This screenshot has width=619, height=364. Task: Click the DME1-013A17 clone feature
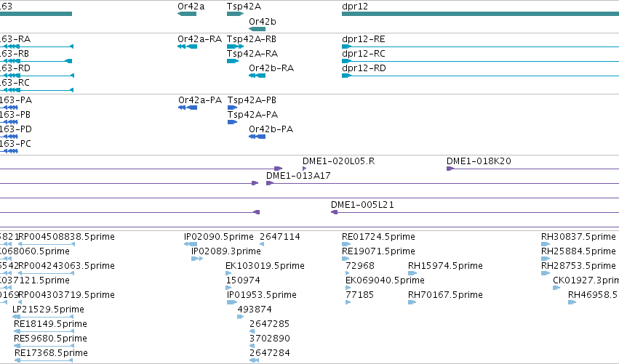pos(442,183)
